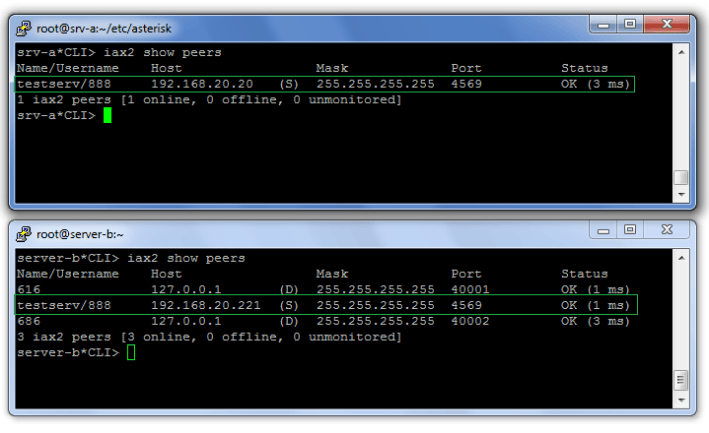Click the title bar text root@server-b:~
The width and height of the screenshot is (709, 433).
point(80,234)
